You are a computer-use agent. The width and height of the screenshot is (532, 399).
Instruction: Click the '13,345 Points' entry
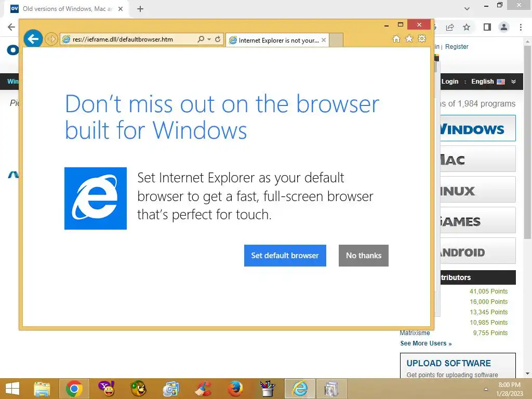488,312
